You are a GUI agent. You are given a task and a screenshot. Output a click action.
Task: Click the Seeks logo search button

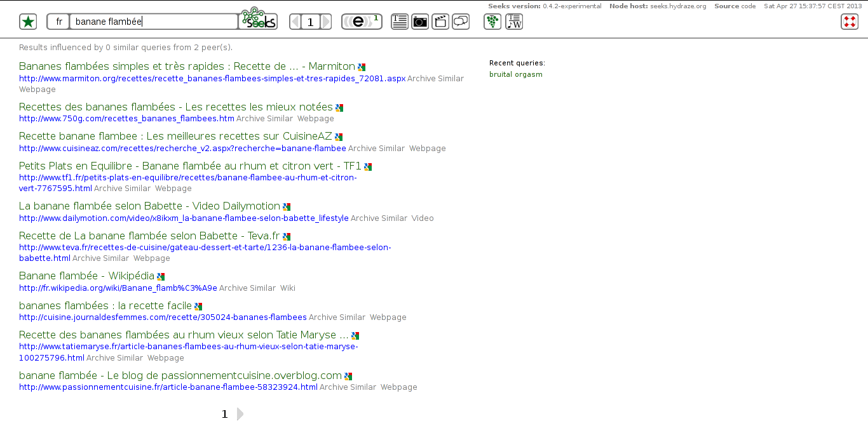259,19
